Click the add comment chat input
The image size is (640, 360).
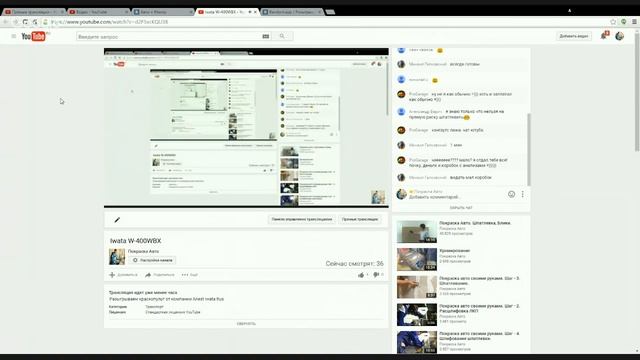434,197
